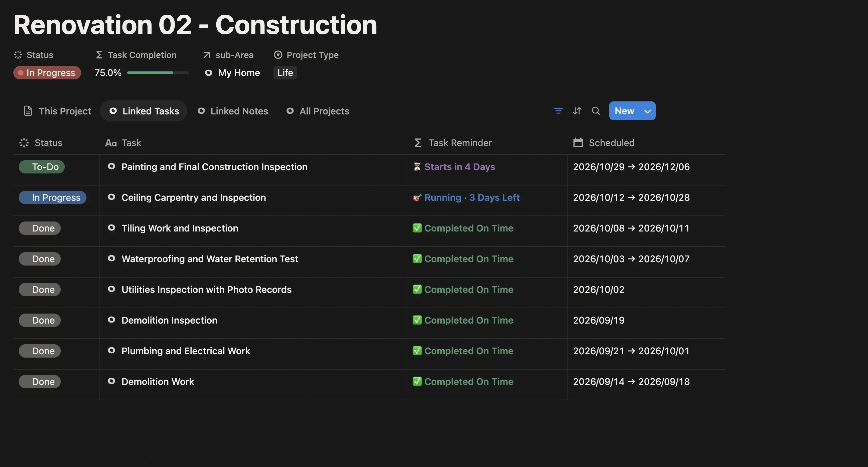This screenshot has height=467, width=868.
Task: Click page icon beside Waterproofing and Water Retention Test
Action: pyautogui.click(x=111, y=258)
